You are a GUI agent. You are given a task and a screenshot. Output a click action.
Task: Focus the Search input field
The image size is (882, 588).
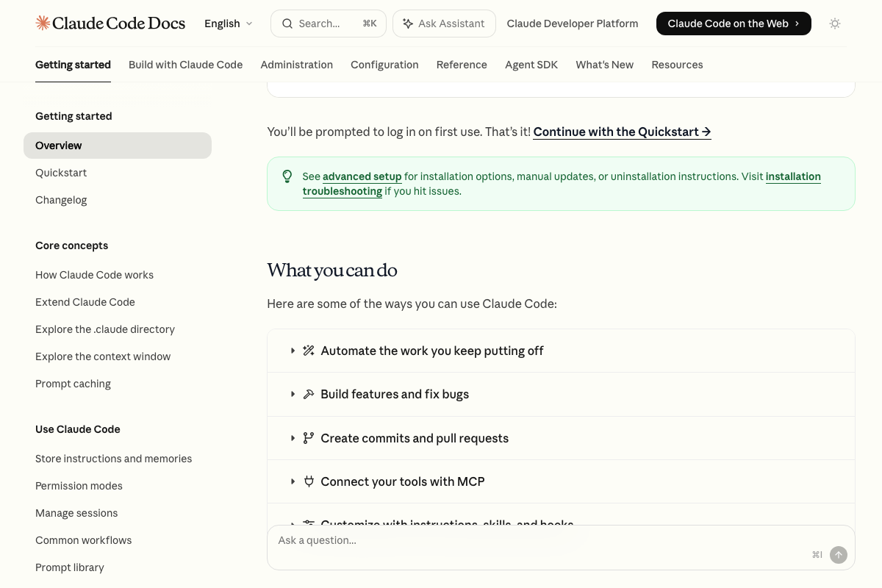click(329, 24)
